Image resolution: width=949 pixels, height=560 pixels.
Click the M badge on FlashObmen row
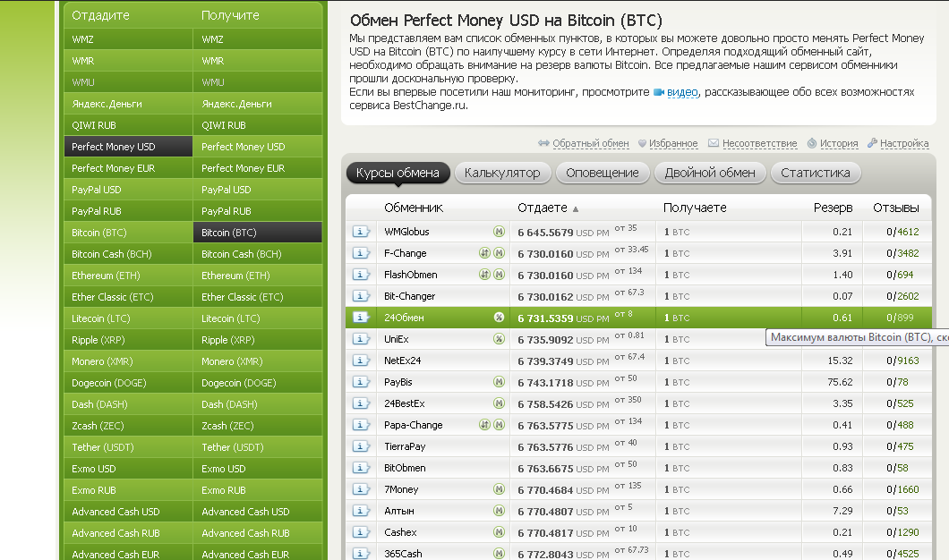click(499, 275)
